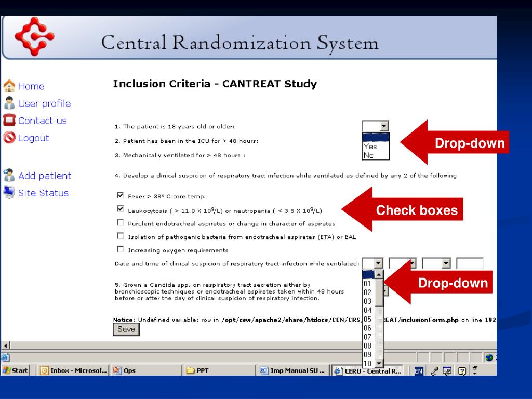
Task: Click the date list scroll-down arrow
Action: 379,363
